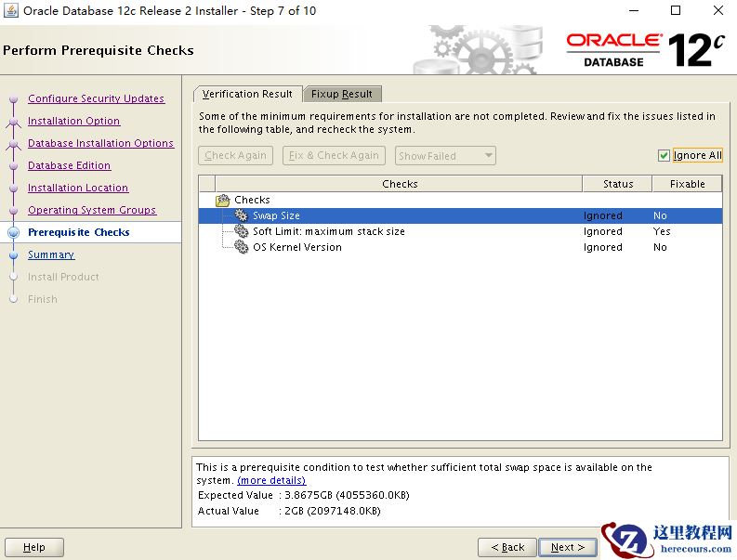The height and width of the screenshot is (560, 737).
Task: Open the Show Failed dropdown
Action: pos(445,155)
